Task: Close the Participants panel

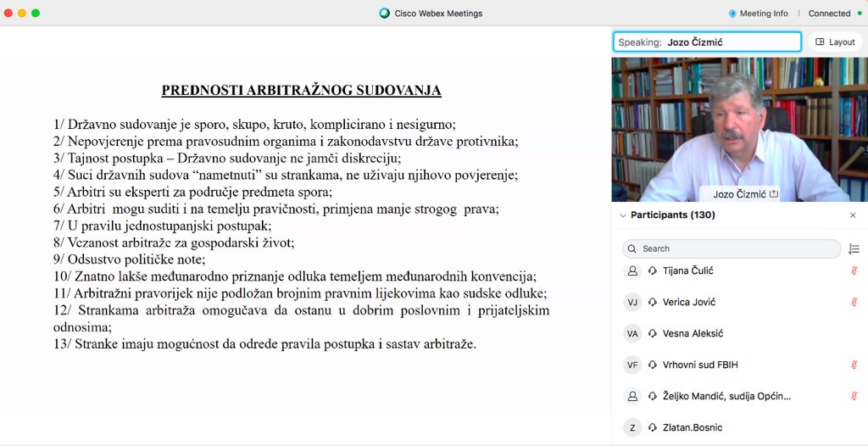Action: point(853,215)
